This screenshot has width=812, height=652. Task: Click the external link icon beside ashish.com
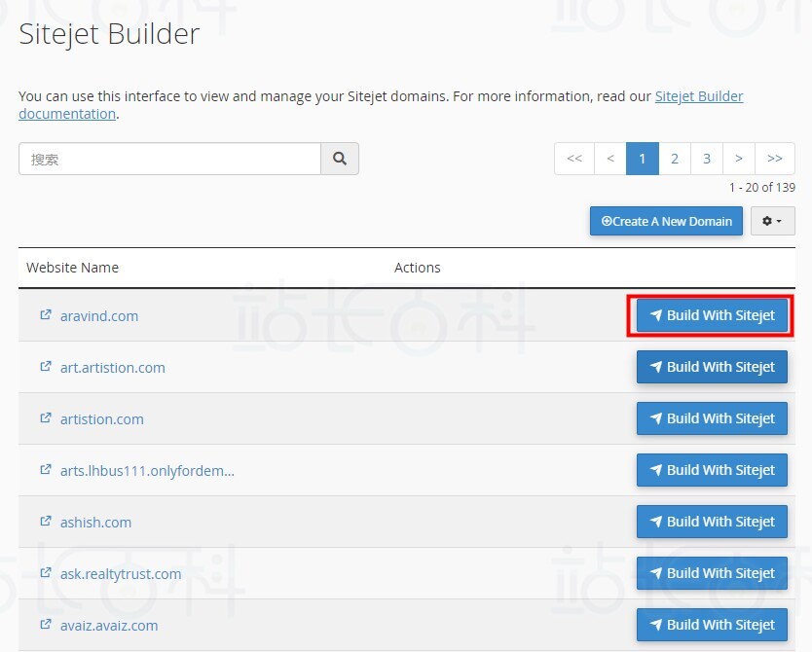(45, 521)
